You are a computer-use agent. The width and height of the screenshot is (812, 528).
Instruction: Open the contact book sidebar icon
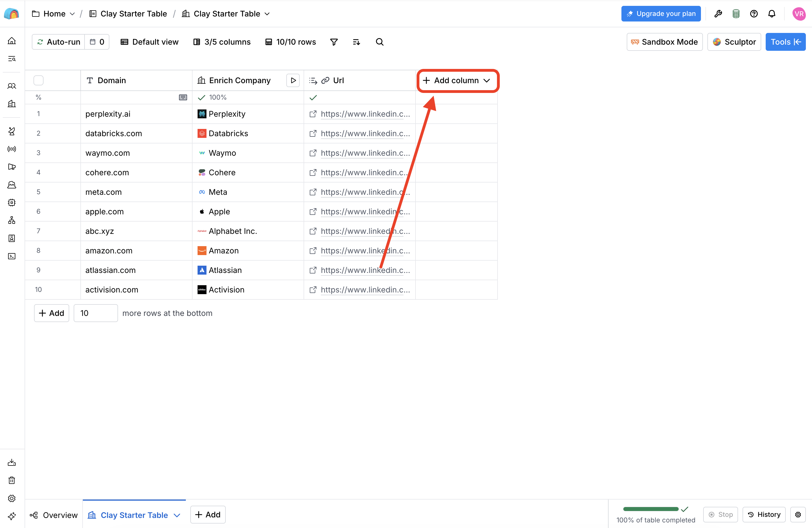(x=12, y=238)
